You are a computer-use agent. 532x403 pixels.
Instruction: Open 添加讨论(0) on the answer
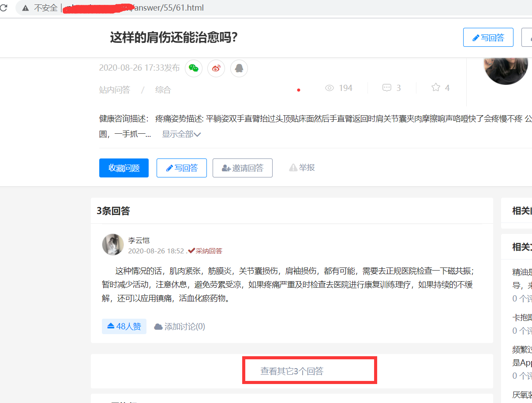point(180,327)
